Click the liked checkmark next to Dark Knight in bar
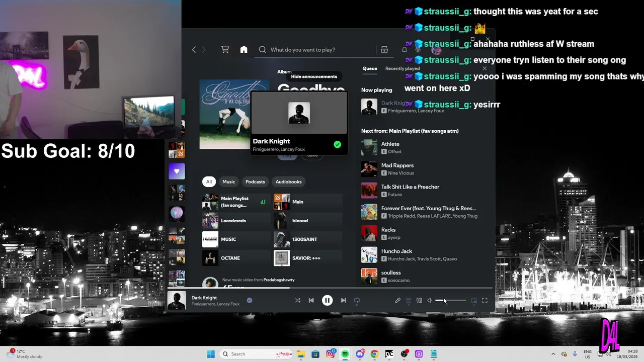The image size is (644, 362). [249, 300]
